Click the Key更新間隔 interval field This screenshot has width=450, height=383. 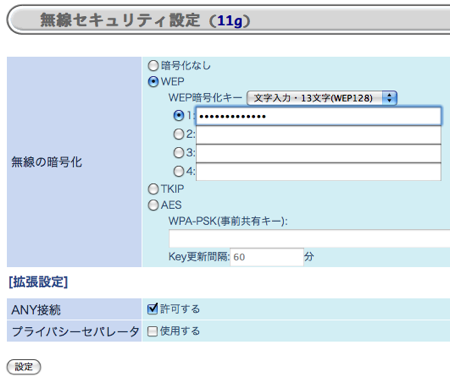click(267, 257)
